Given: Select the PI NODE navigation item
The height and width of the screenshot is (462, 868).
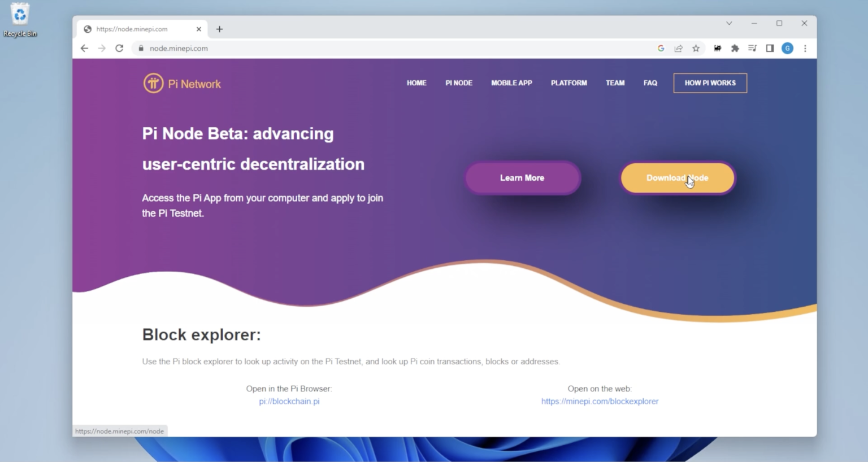Looking at the screenshot, I should point(458,82).
